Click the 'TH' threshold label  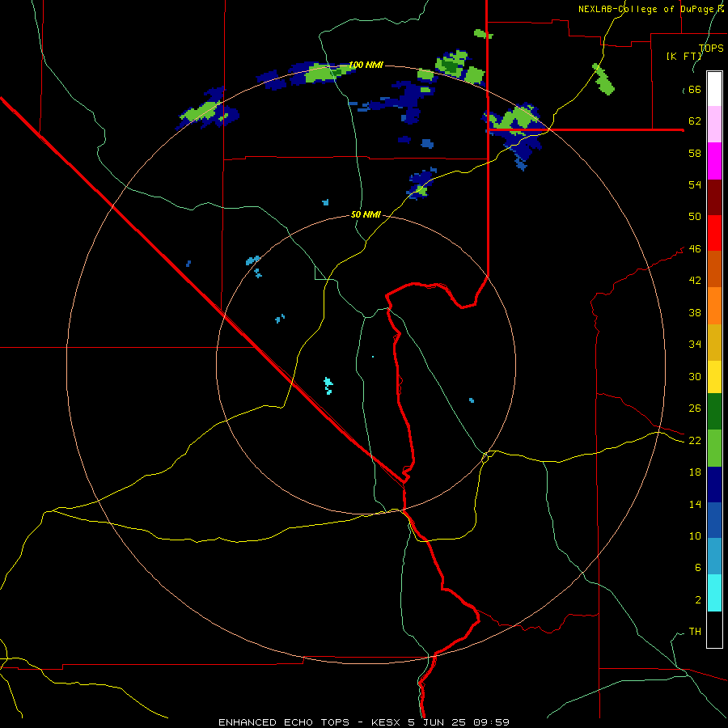pos(695,632)
